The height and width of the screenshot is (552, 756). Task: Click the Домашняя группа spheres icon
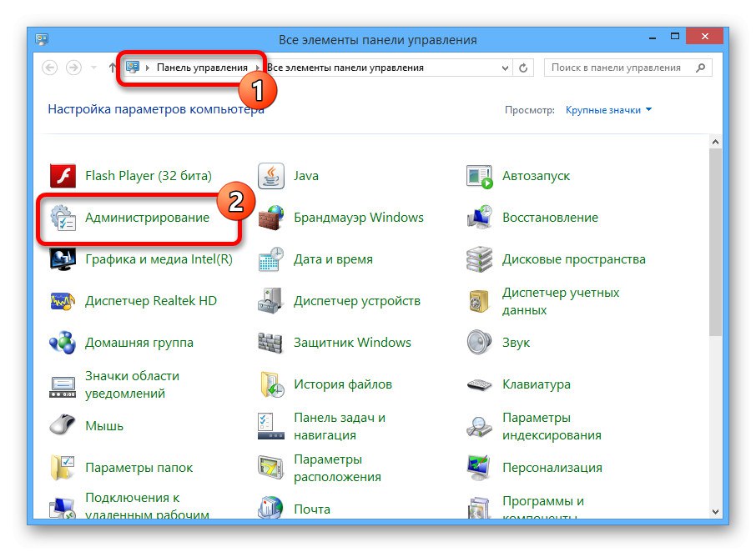coord(63,343)
